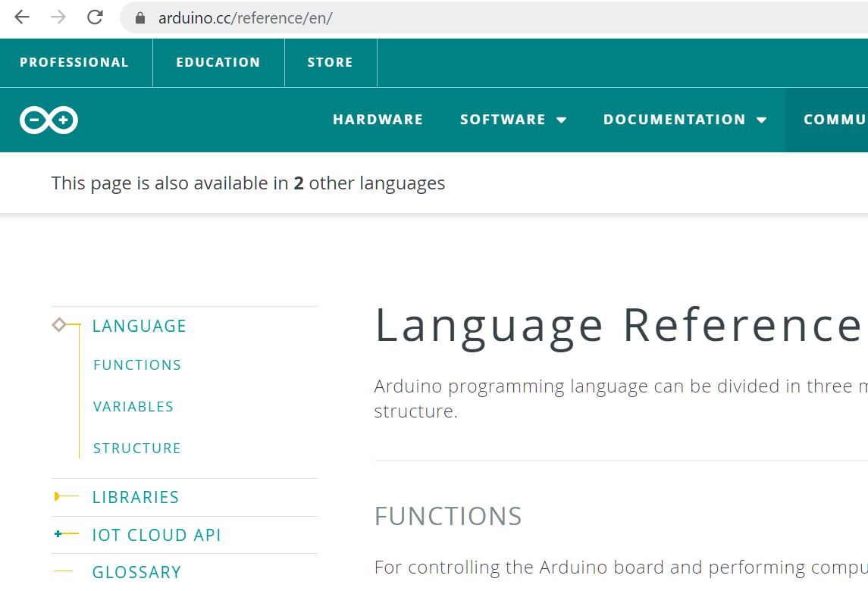Image resolution: width=868 pixels, height=591 pixels.
Task: Switch to the Education top tab
Action: [218, 62]
